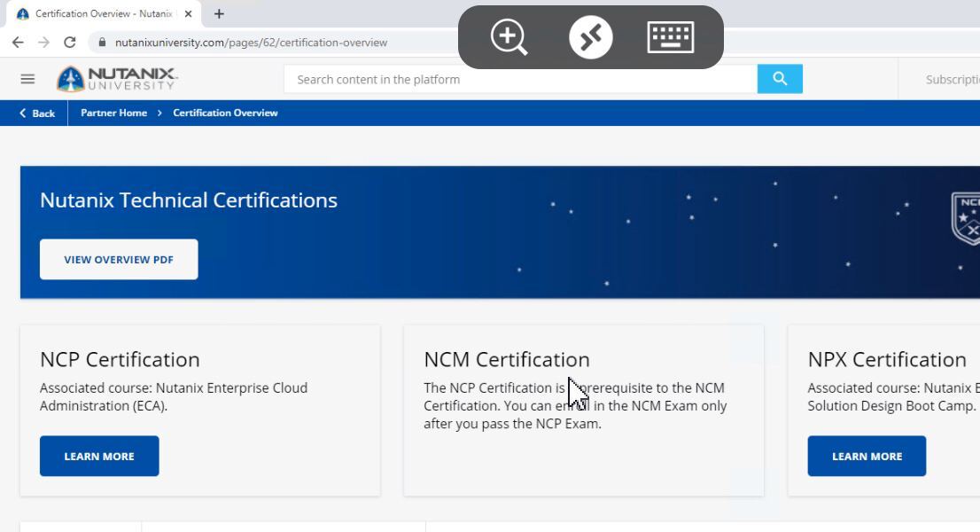Click the zoom magnifier icon in the remote toolbar
Image resolution: width=980 pixels, height=532 pixels.
509,37
